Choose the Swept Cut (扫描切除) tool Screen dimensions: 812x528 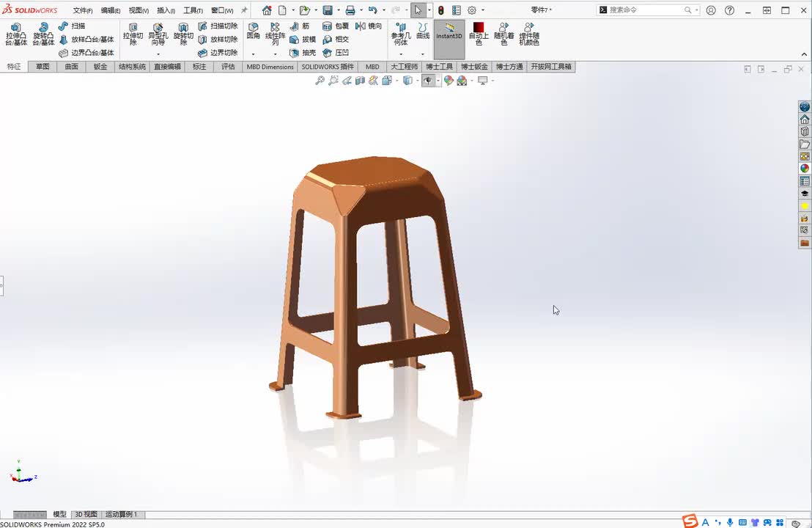click(218, 26)
